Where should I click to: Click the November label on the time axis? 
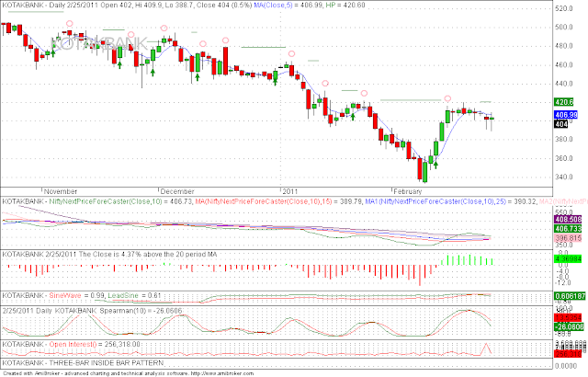tap(61, 191)
